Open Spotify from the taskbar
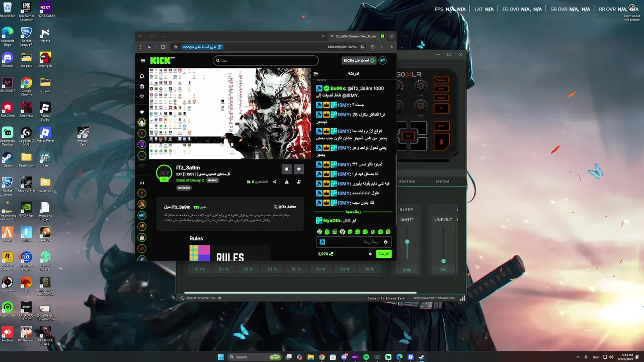 pyautogui.click(x=366, y=357)
